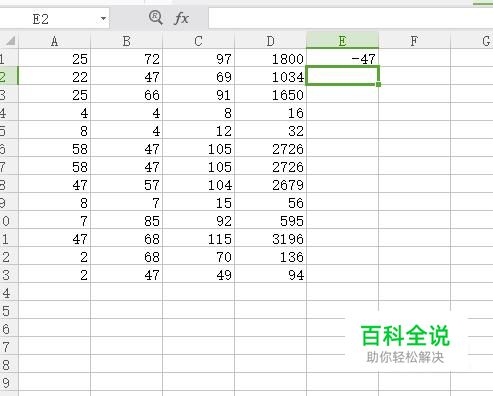Click cell B8 containing 57

[x=126, y=184]
